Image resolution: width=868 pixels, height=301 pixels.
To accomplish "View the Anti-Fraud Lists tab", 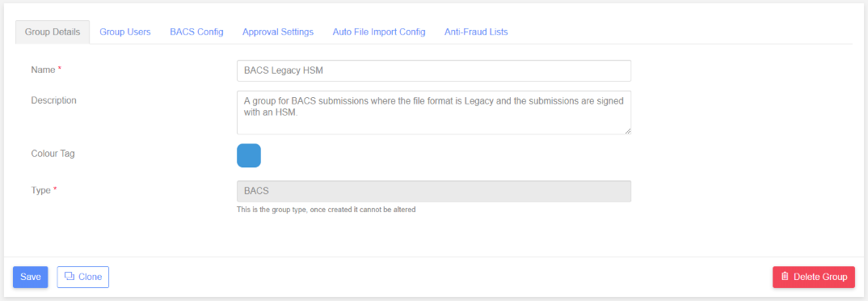I will tap(476, 32).
